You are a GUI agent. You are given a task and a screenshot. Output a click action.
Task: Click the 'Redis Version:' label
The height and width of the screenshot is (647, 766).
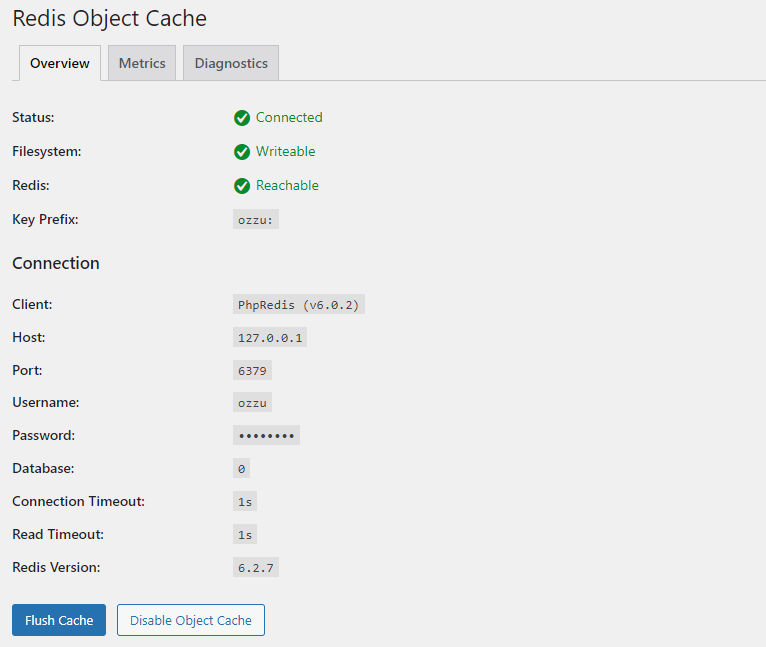[56, 567]
